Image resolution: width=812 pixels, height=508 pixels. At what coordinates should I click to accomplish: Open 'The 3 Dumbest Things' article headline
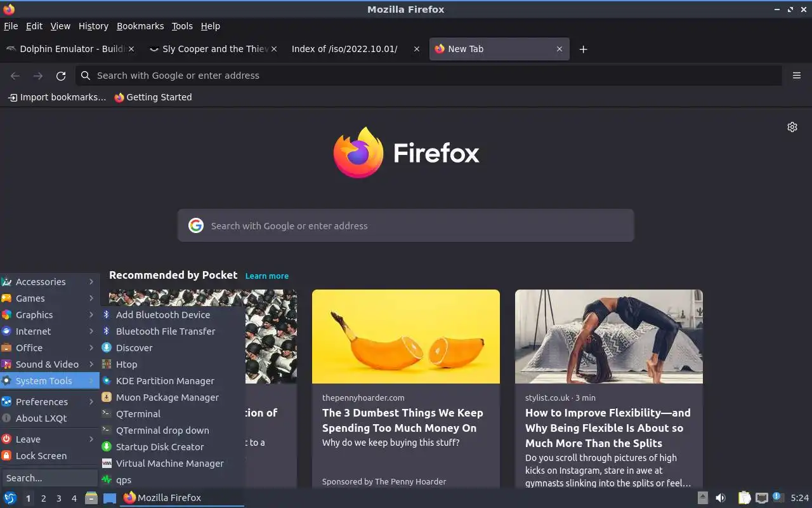coord(403,420)
